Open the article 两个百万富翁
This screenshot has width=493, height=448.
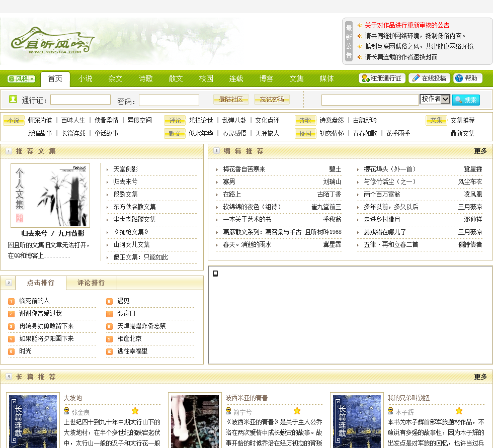(x=382, y=194)
